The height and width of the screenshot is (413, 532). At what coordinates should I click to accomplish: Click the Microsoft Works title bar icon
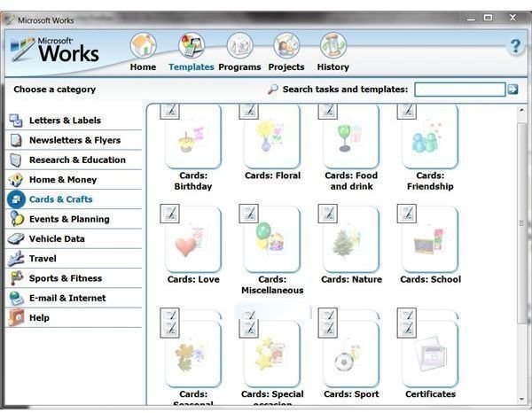10,20
